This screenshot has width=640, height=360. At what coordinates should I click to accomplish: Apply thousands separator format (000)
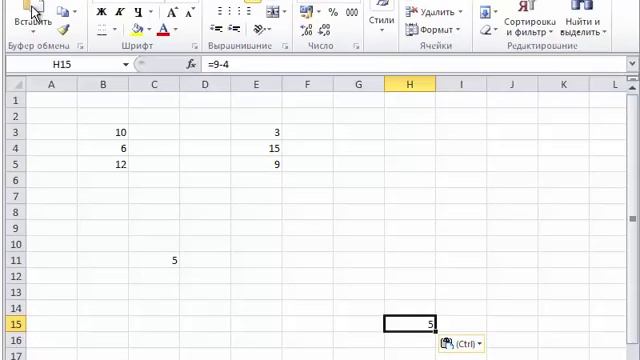(351, 12)
